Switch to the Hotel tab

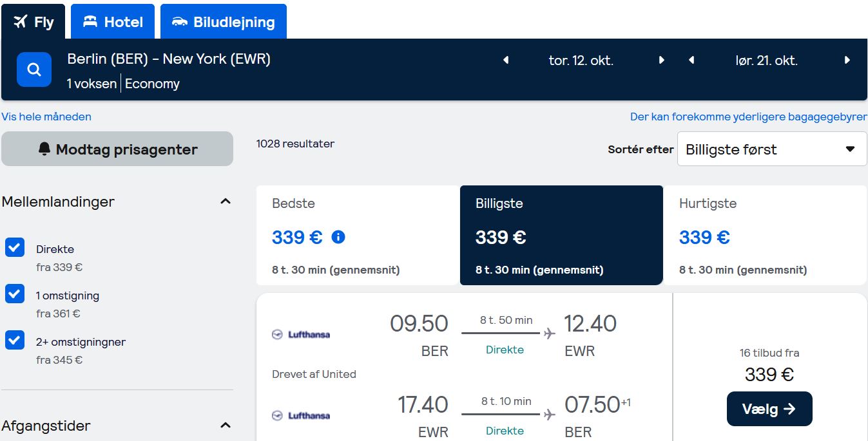point(113,22)
